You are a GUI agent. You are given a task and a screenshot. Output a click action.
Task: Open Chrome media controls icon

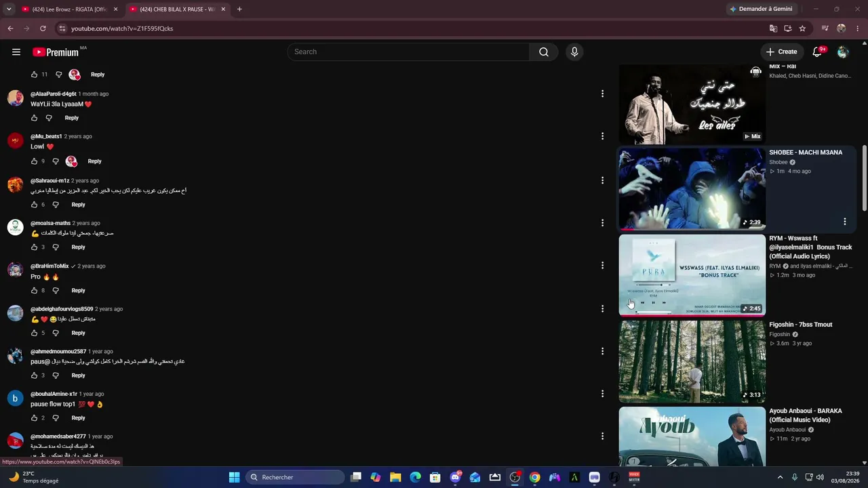point(825,28)
